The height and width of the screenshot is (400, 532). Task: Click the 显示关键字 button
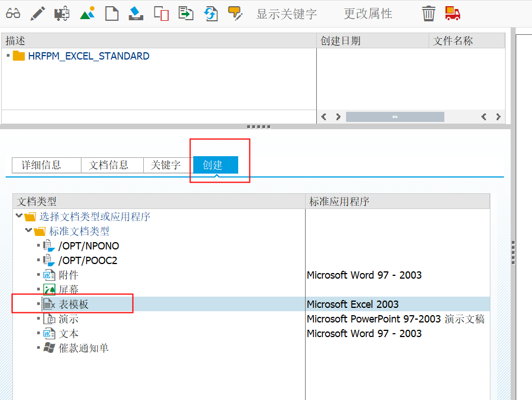point(287,14)
